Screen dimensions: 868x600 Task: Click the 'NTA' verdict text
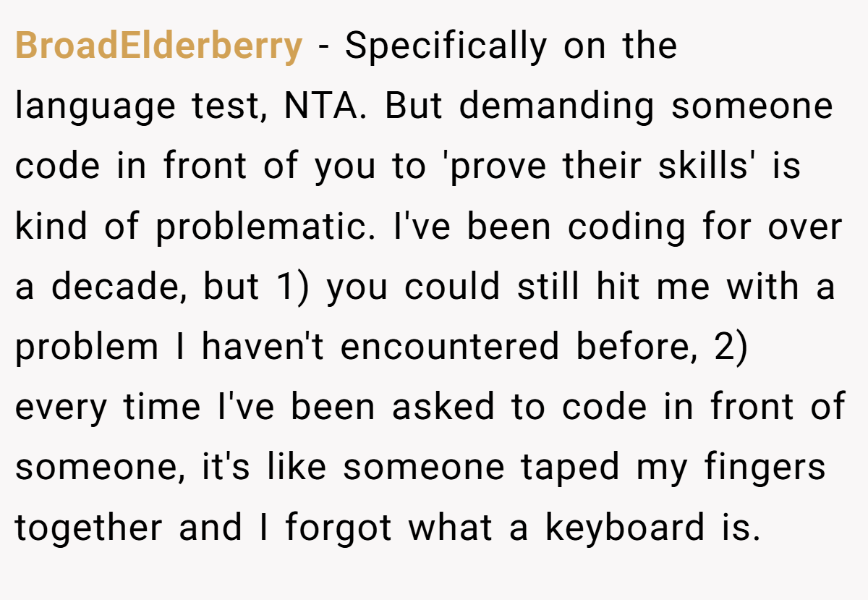pos(319,106)
